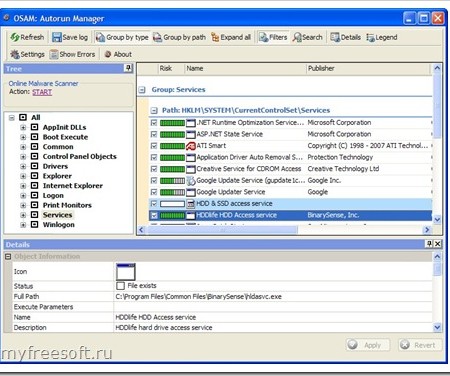
Task: Select Winlogon in the tree
Action: [x=59, y=225]
